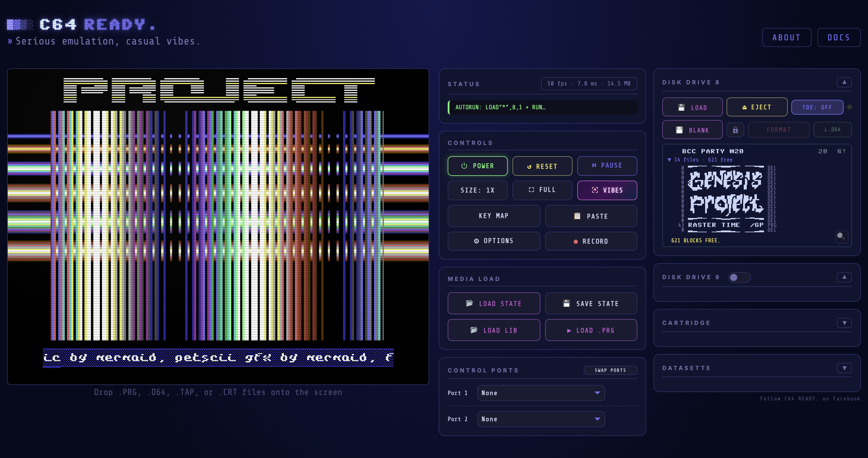
Task: Expand the DATASETTE panel
Action: point(844,368)
